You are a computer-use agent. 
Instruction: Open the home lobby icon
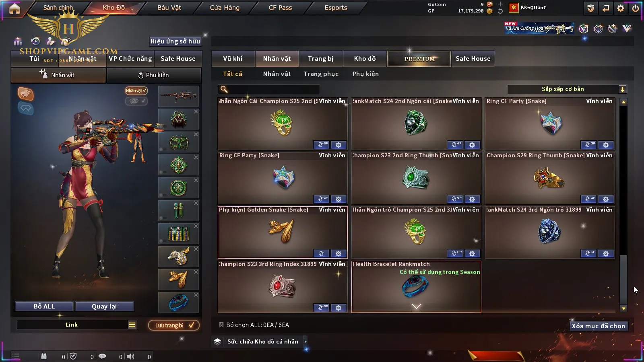(x=14, y=8)
